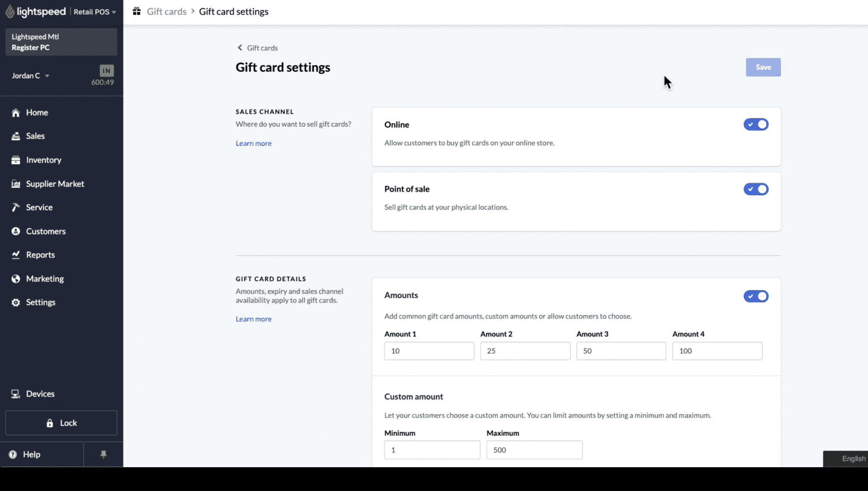Image resolution: width=868 pixels, height=491 pixels.
Task: Click the Home icon in sidebar
Action: click(16, 113)
